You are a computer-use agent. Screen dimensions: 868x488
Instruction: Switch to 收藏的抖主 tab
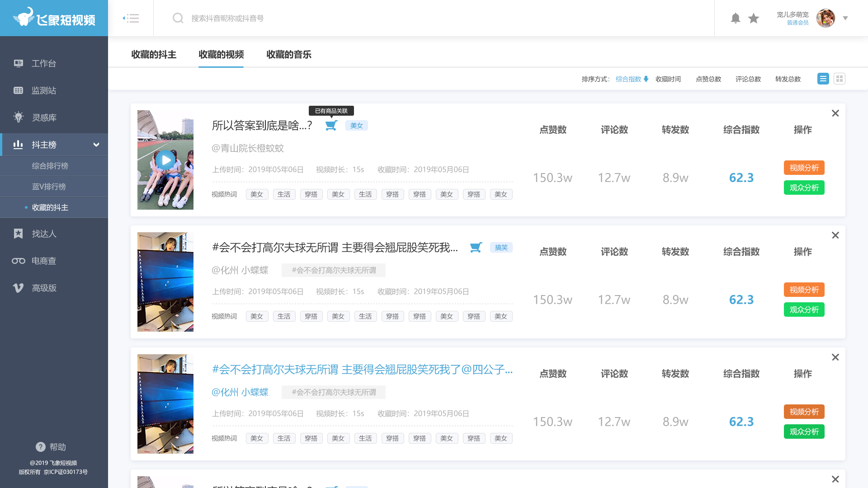click(x=154, y=55)
